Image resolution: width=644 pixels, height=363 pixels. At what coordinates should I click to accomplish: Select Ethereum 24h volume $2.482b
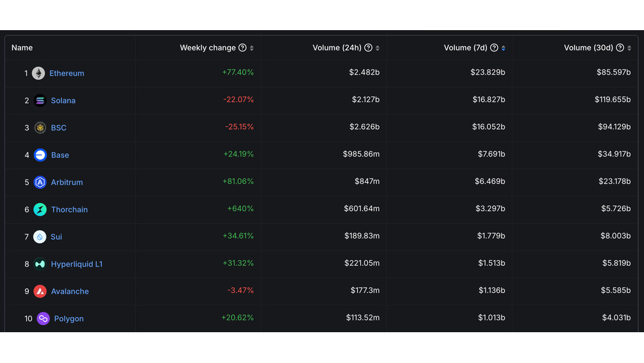pyautogui.click(x=365, y=72)
